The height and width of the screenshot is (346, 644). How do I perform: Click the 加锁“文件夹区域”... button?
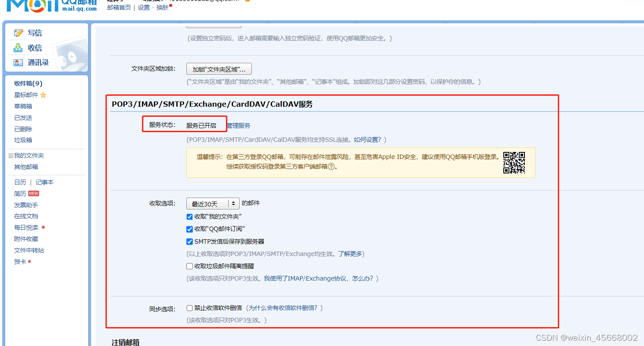coord(219,69)
